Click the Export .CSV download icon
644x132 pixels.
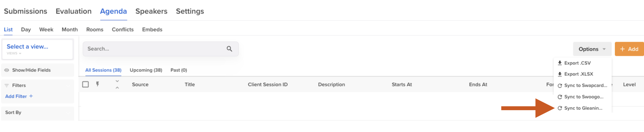(x=560, y=63)
